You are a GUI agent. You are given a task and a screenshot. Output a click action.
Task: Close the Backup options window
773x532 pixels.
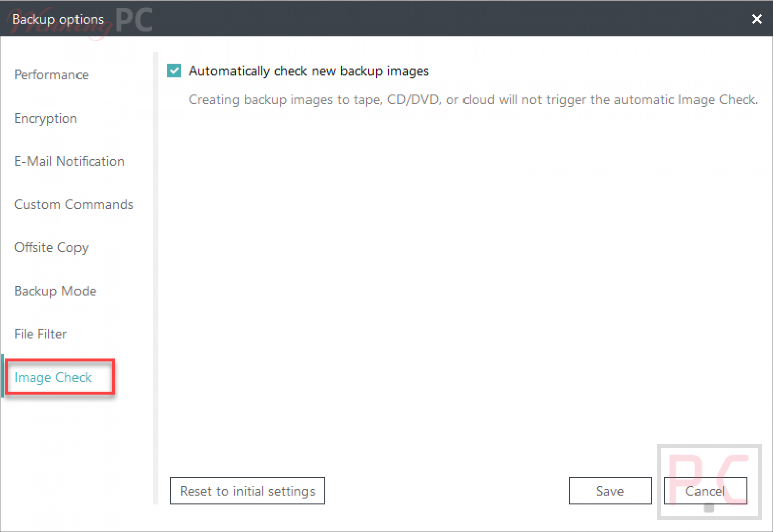click(x=757, y=19)
